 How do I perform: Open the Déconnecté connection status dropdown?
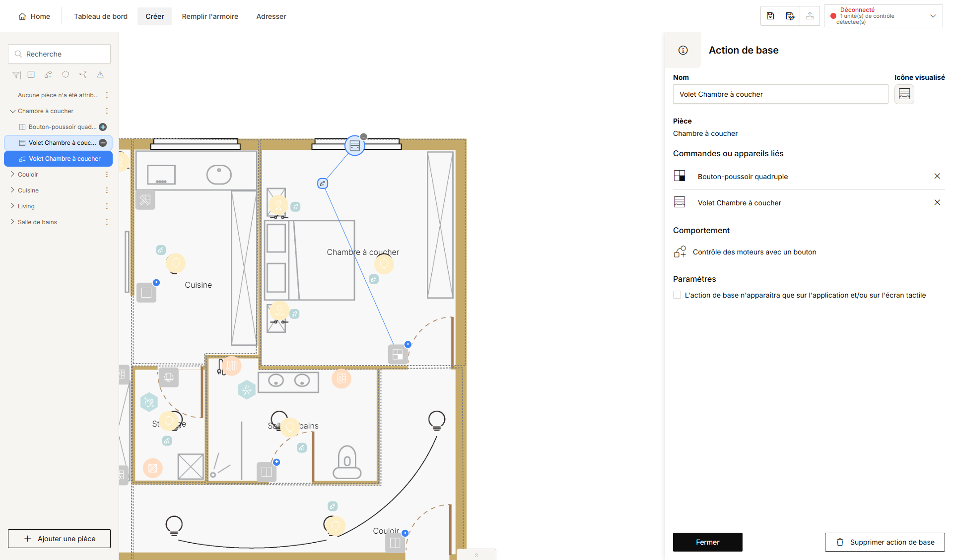tap(884, 16)
